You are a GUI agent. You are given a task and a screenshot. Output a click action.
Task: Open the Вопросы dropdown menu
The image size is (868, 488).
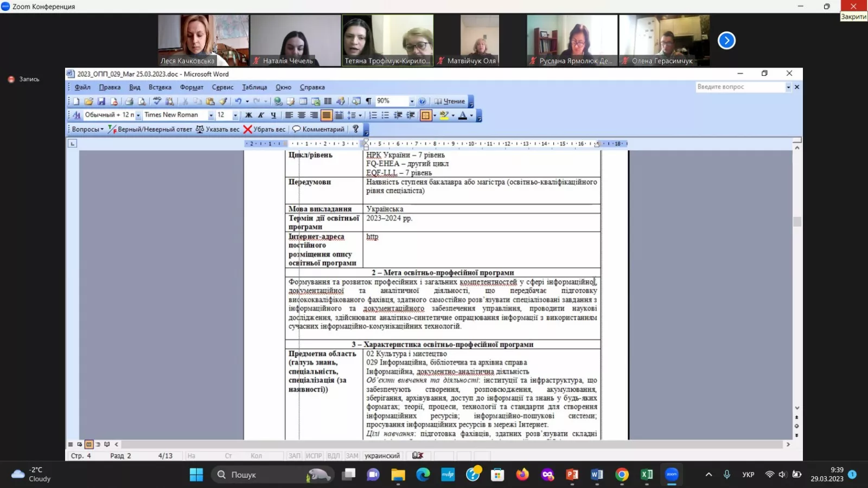87,130
